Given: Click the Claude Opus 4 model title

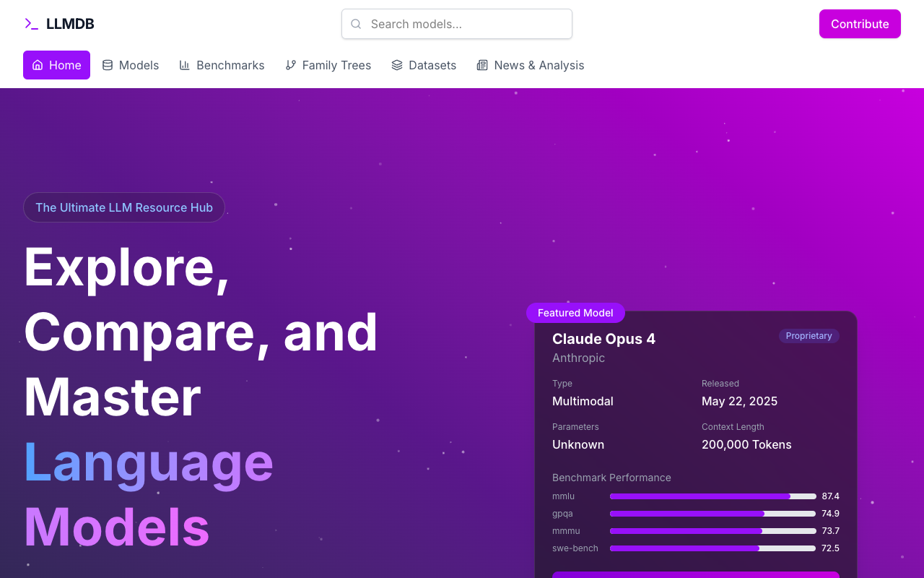Looking at the screenshot, I should pos(603,339).
